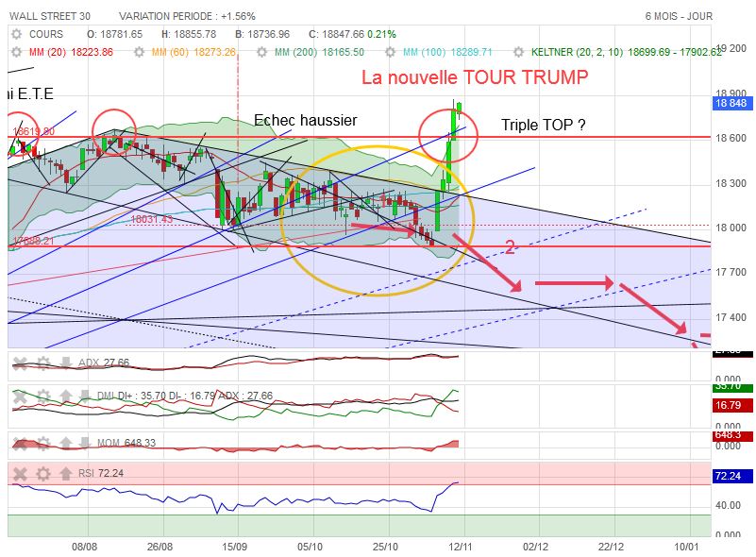
Task: Click the 12/11 date on time axis
Action: pyautogui.click(x=460, y=547)
